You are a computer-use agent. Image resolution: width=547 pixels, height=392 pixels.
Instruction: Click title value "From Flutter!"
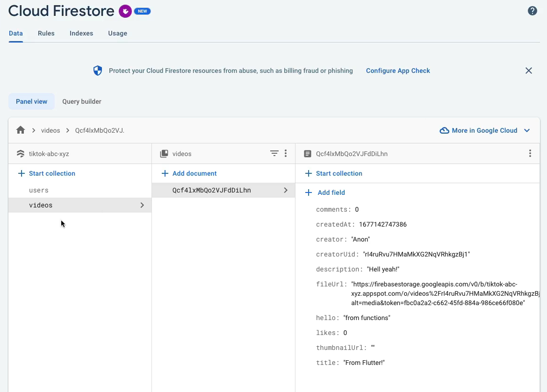click(364, 363)
